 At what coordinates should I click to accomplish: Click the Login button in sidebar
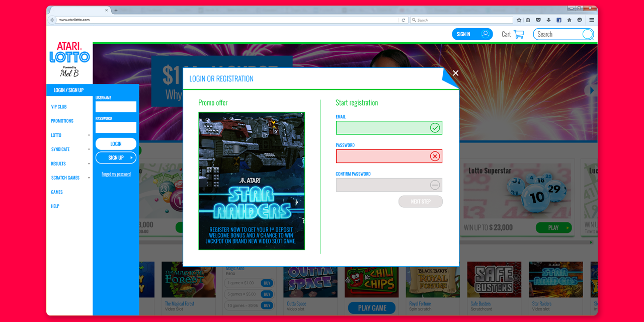click(116, 144)
